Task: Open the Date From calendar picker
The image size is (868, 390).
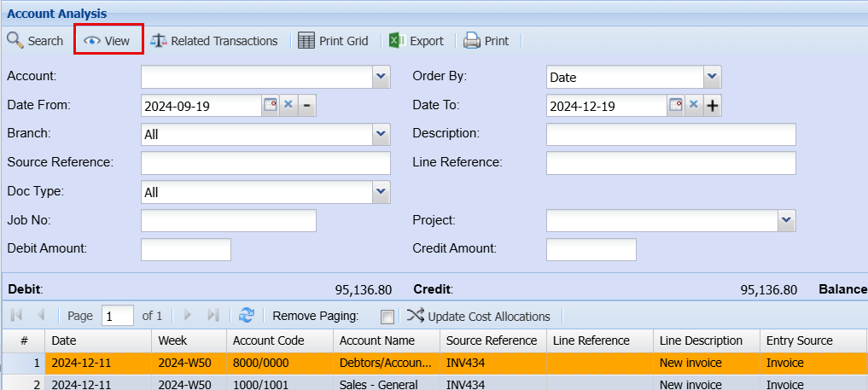Action: coord(270,105)
